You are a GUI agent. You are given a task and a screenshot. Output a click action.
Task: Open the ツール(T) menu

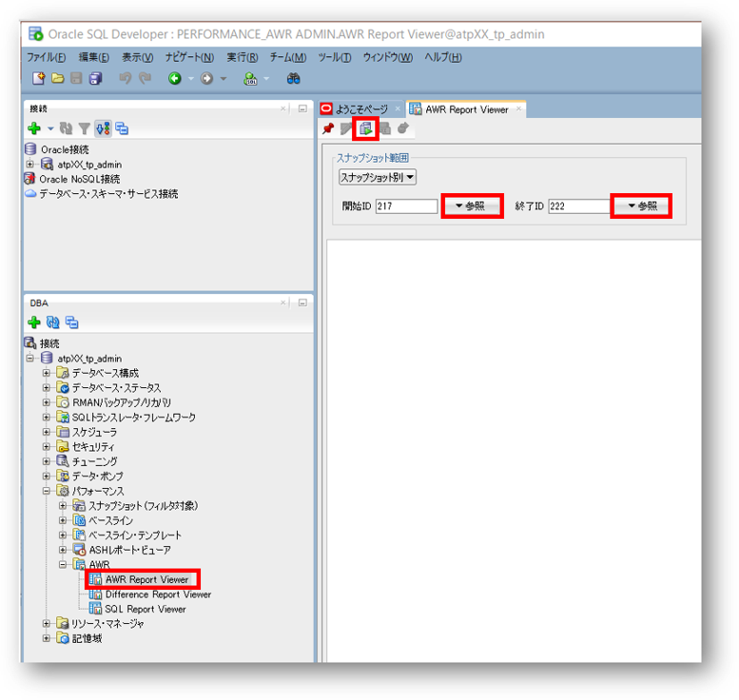tap(334, 57)
